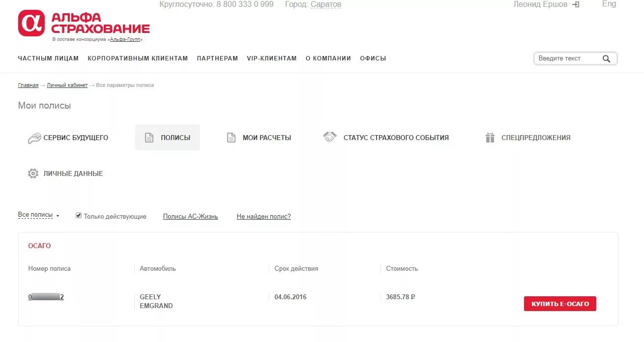Image resolution: width=644 pixels, height=342 pixels.
Task: Open the Партнерам menu
Action: [217, 58]
